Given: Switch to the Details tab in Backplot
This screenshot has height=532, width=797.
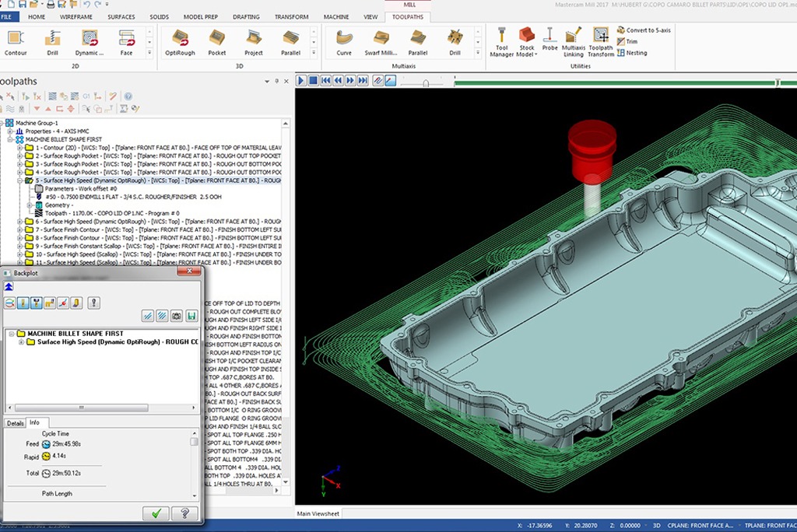Looking at the screenshot, I should (16, 423).
